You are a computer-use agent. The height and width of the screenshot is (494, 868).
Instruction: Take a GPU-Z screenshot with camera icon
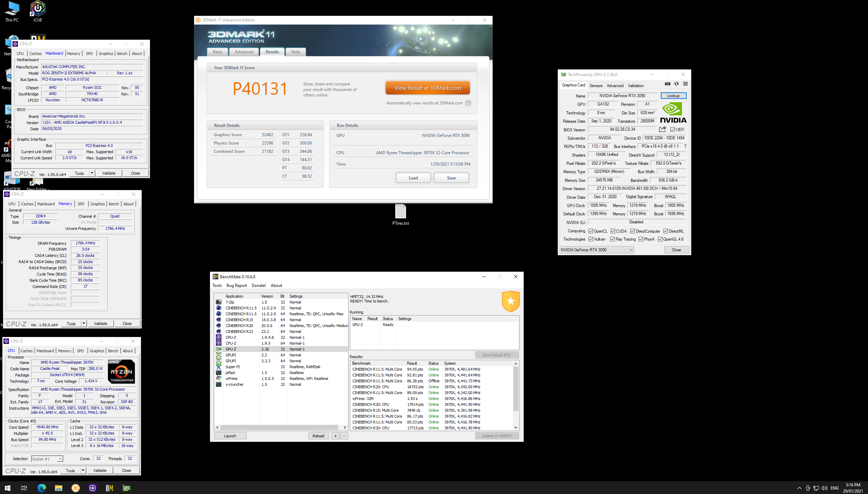click(x=668, y=84)
